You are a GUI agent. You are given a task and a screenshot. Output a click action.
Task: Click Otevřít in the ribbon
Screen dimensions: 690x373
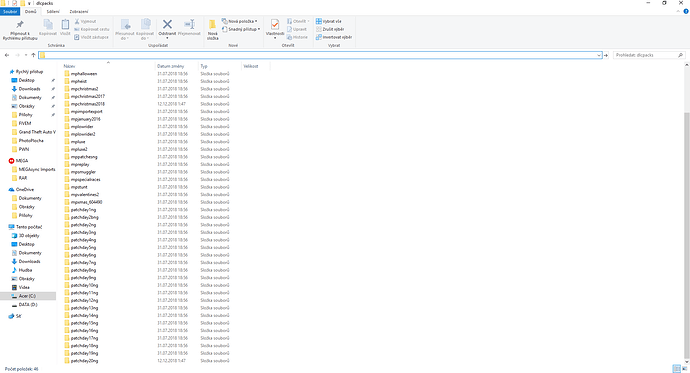(x=298, y=21)
